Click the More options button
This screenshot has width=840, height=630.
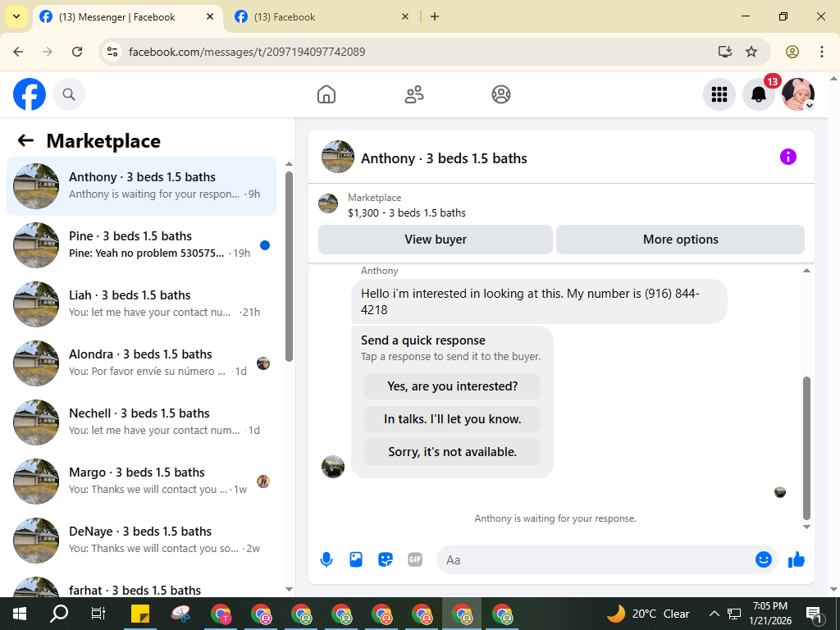pos(680,240)
